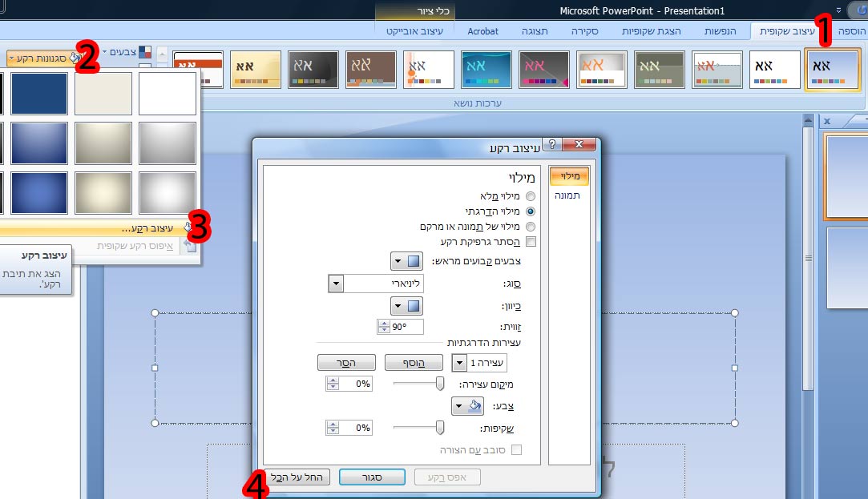This screenshot has width=868, height=499.
Task: Open View (תצוגה) ribbon tab
Action: point(535,31)
